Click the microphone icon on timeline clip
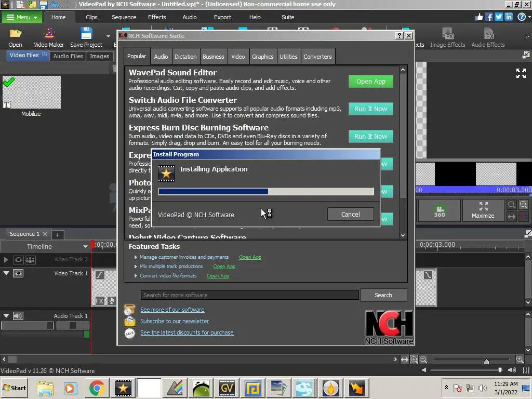 tap(111, 301)
